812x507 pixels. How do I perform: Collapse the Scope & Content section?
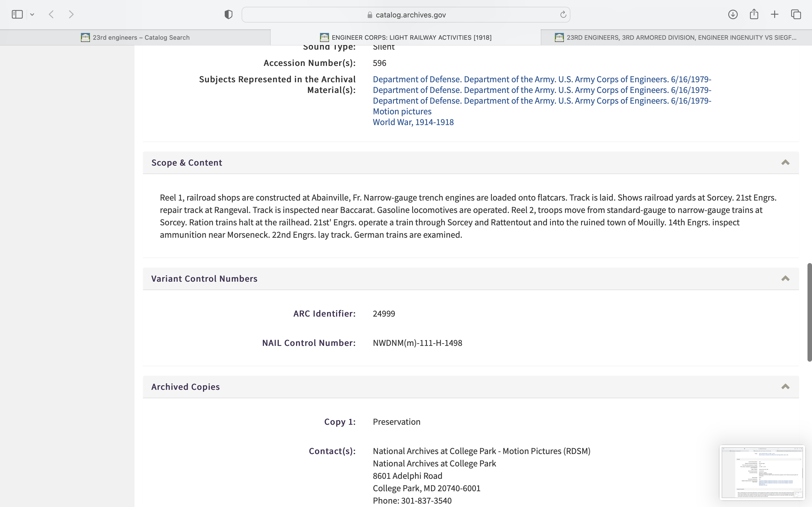pos(785,163)
